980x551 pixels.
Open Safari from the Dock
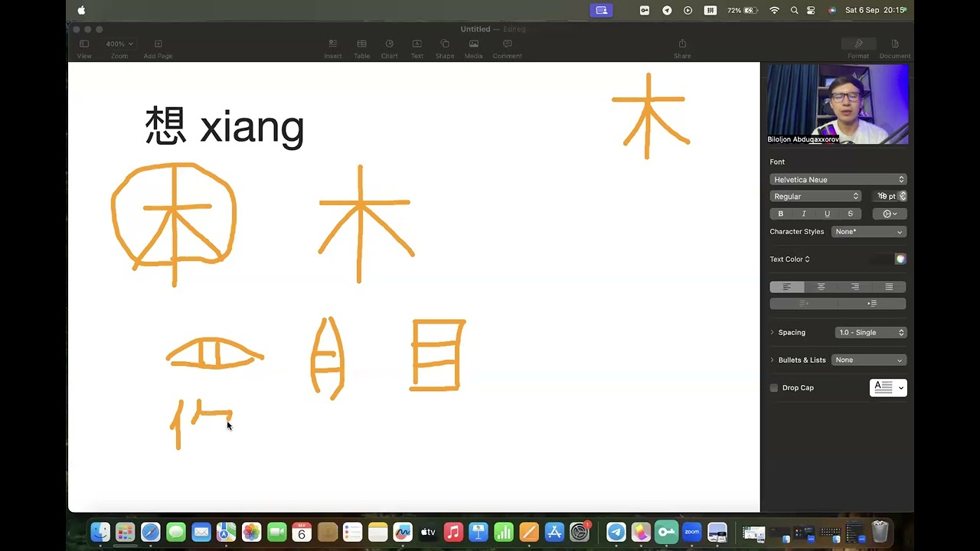pyautogui.click(x=151, y=532)
